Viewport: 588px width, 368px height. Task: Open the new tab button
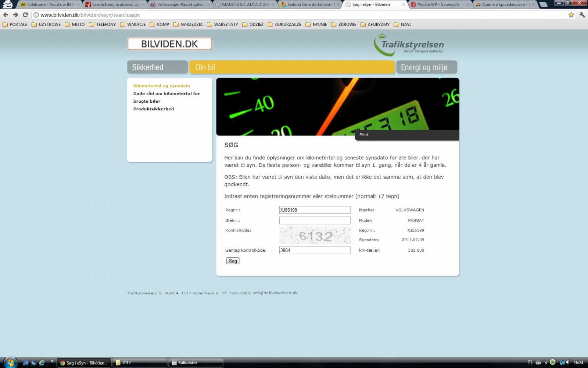[544, 5]
